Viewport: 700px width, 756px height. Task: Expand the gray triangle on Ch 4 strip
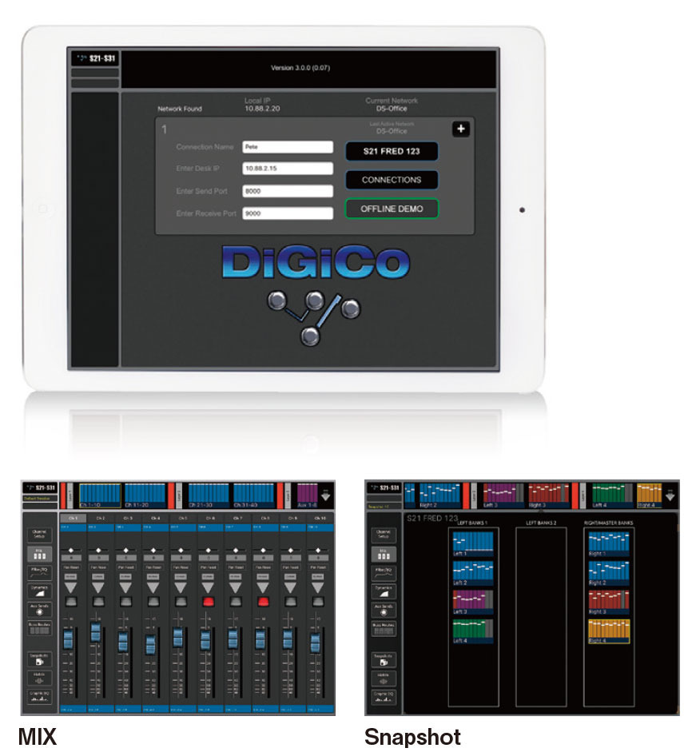(x=153, y=587)
